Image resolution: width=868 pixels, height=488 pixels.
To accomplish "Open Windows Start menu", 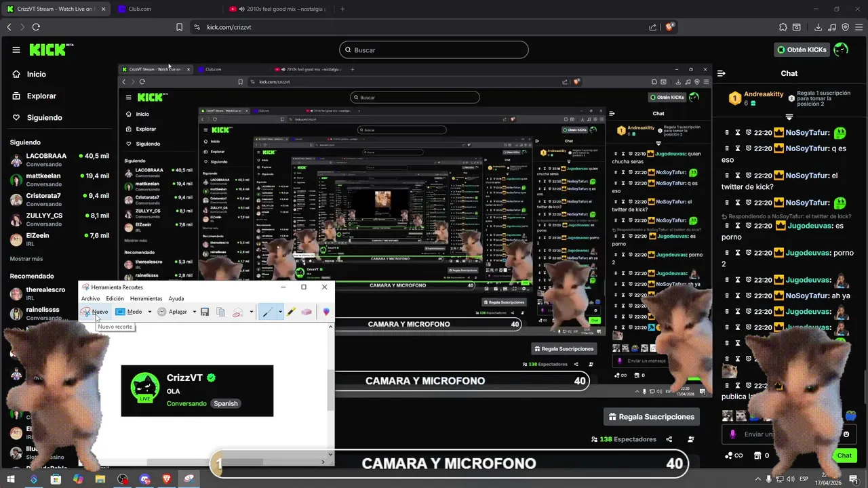I will point(11,479).
